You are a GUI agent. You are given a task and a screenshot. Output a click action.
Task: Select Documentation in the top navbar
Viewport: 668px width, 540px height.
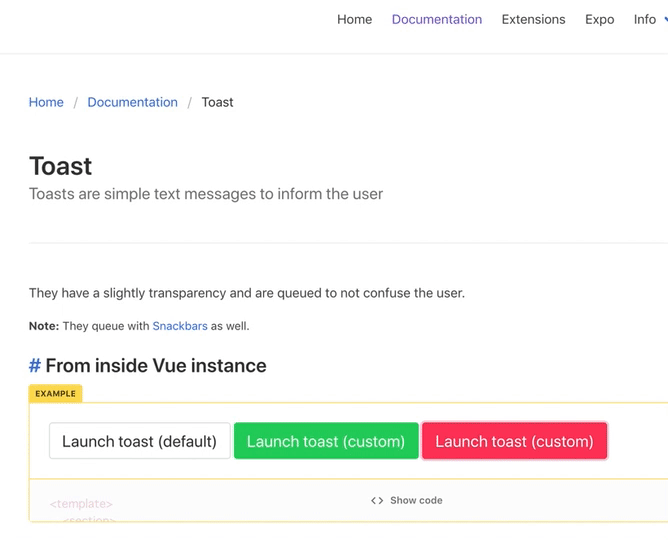(437, 19)
